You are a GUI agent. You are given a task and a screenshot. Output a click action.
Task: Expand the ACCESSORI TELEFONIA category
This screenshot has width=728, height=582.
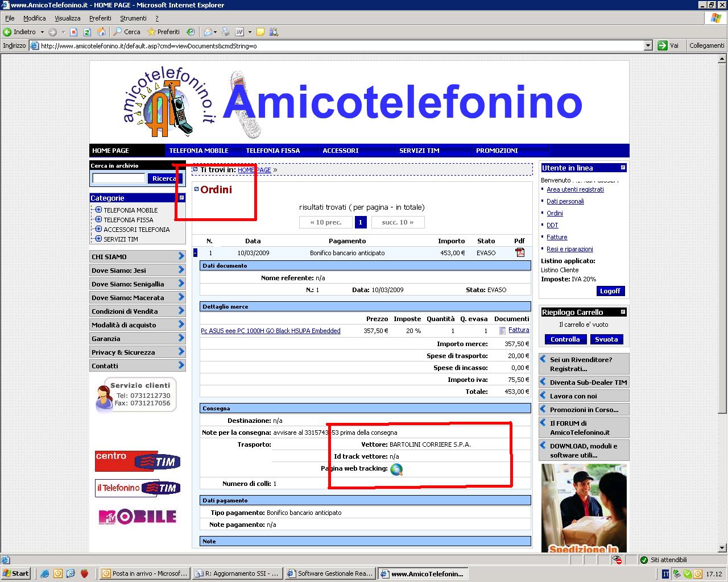[98, 229]
